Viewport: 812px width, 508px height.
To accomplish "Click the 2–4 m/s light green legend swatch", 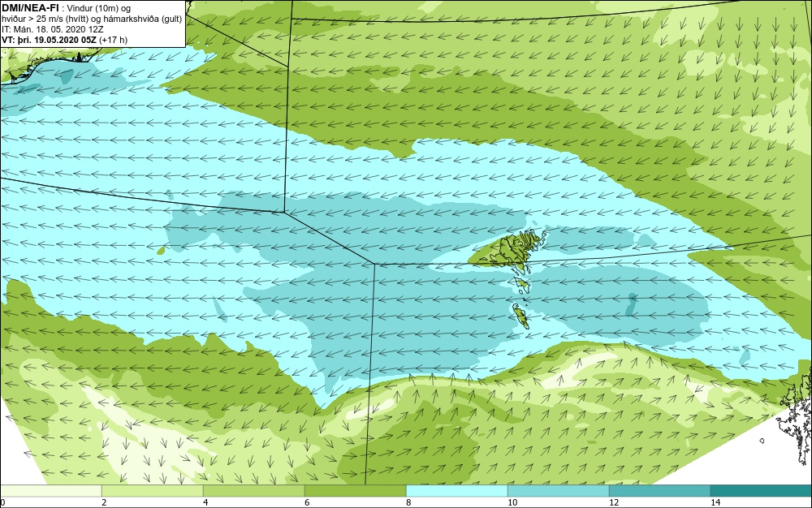I will pos(153,491).
